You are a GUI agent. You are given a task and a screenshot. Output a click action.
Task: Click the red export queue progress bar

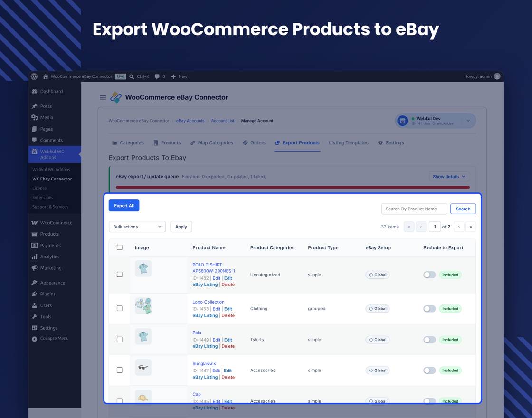pyautogui.click(x=293, y=187)
